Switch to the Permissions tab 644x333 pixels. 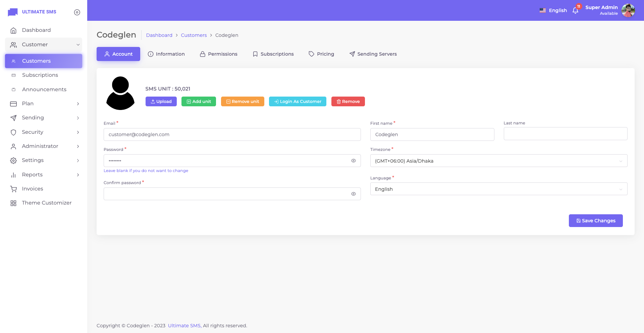[218, 54]
